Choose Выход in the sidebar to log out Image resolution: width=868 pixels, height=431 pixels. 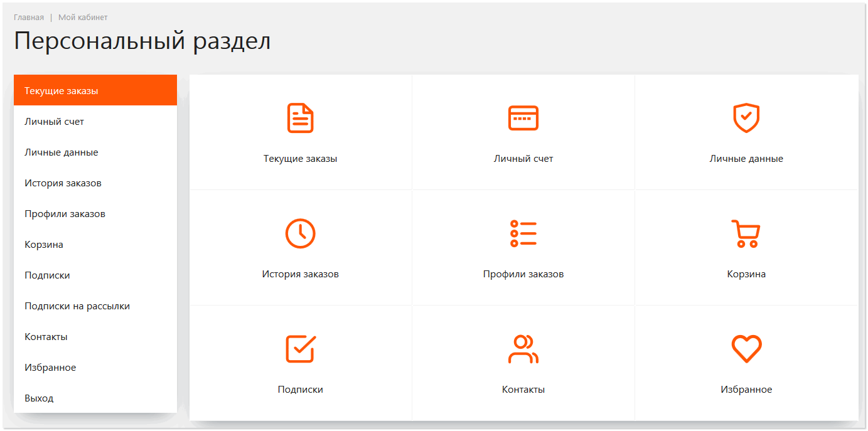tap(95, 398)
